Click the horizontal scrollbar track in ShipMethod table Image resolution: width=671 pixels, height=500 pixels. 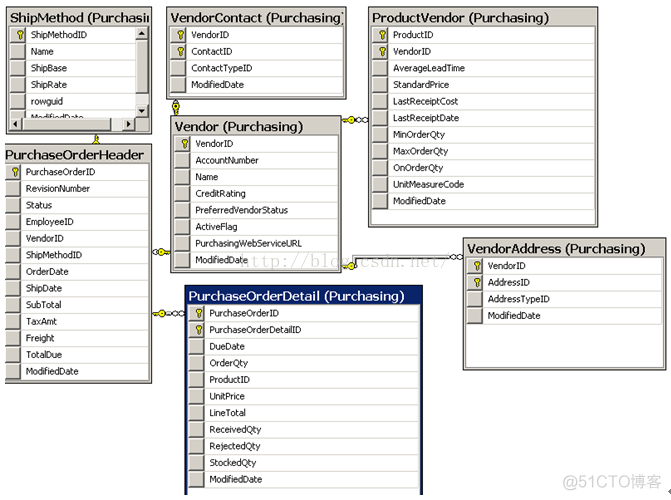pyautogui.click(x=72, y=124)
